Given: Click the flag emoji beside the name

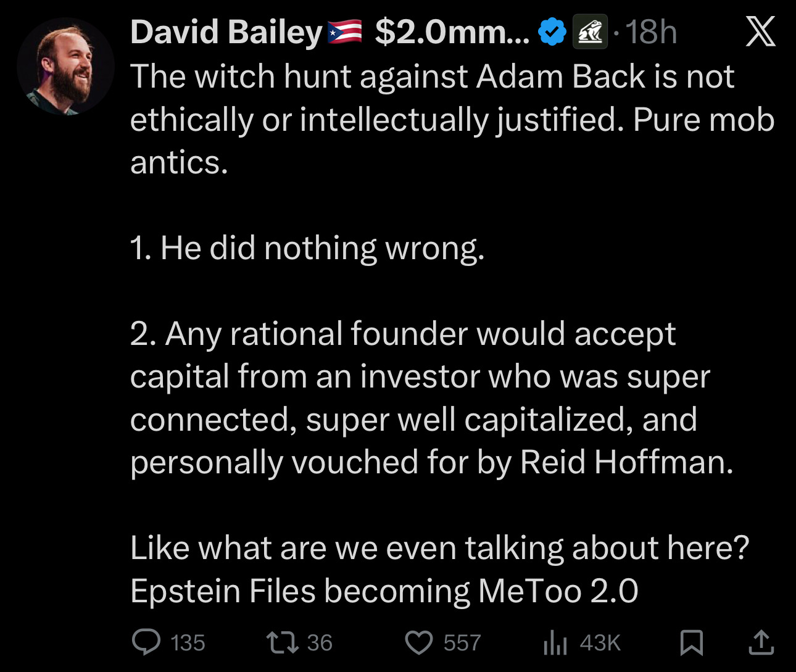Looking at the screenshot, I should pyautogui.click(x=344, y=32).
